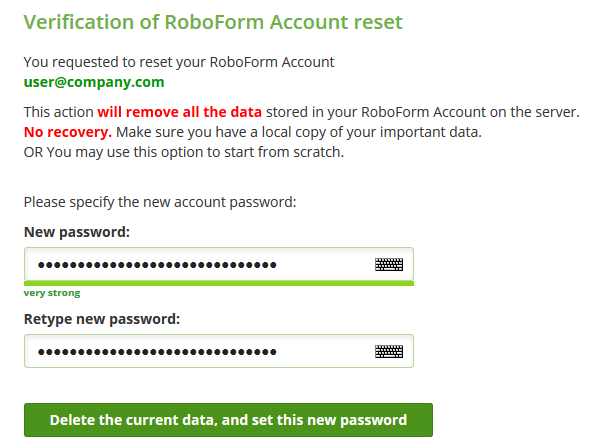Click 'You requested to reset your RoboForm Account'
The image size is (590, 446).
click(179, 62)
